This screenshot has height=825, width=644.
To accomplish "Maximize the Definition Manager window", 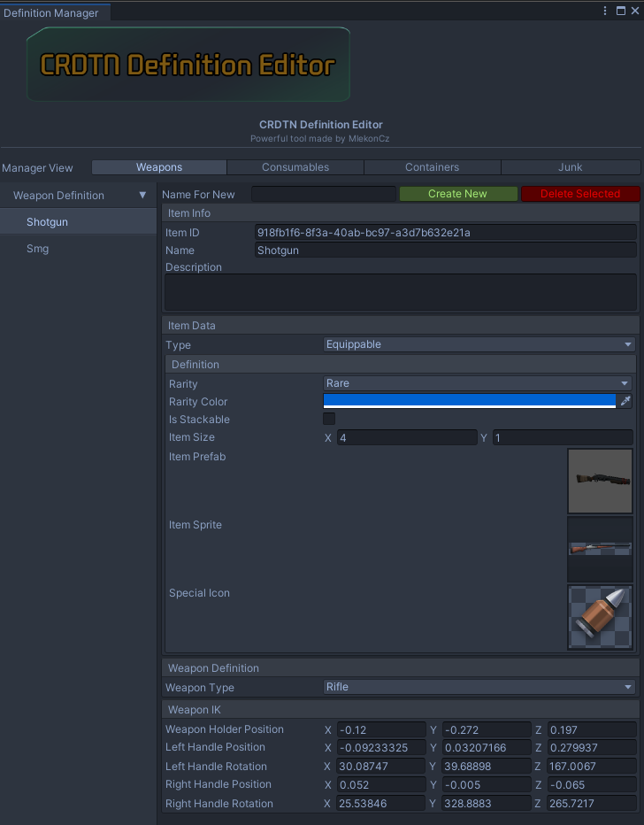I will click(x=620, y=11).
